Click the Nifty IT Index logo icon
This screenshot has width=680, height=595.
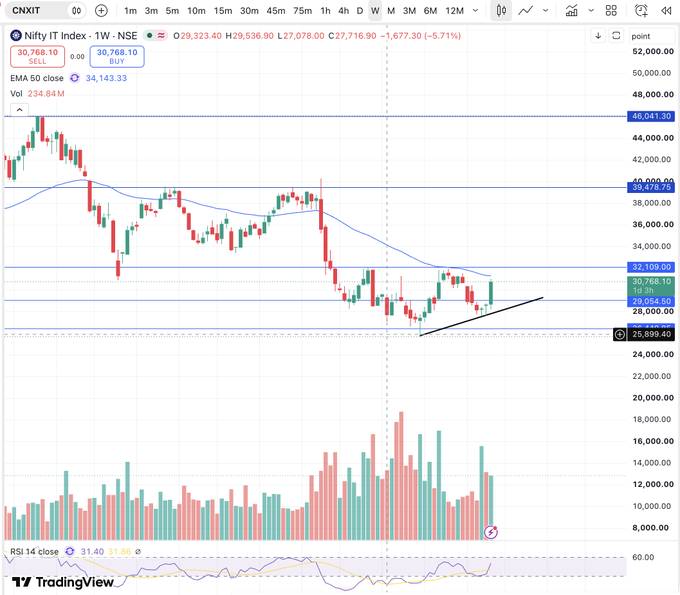coord(16,36)
